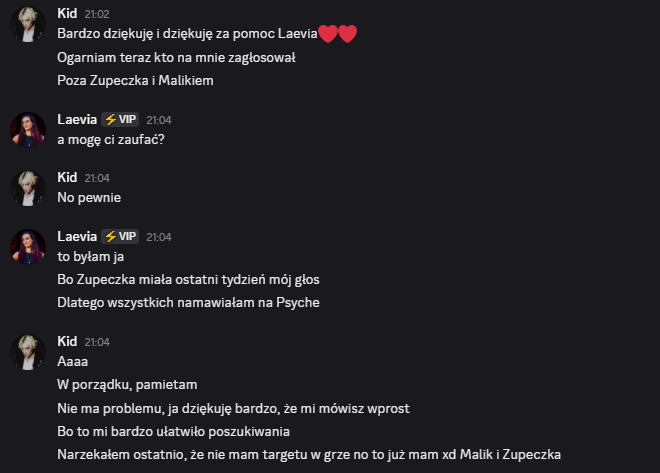660x473 pixels.
Task: Click Laevia's avatar next to "a mogę ci zaufać?"
Action: (x=28, y=129)
